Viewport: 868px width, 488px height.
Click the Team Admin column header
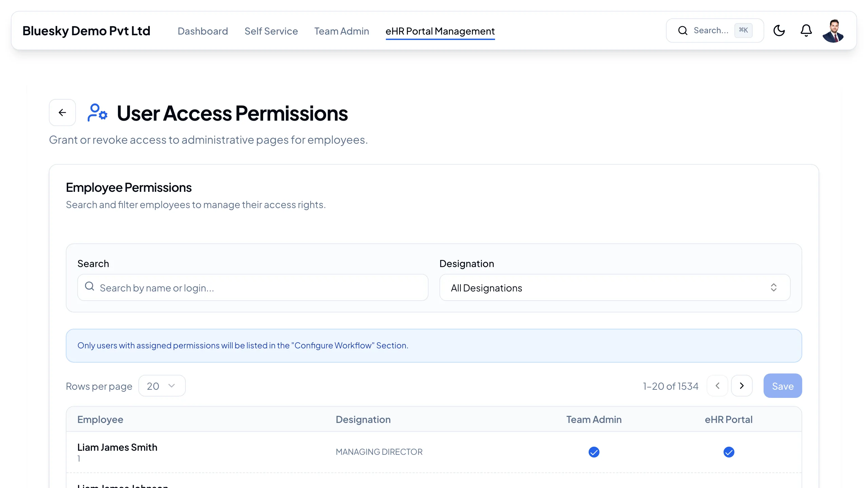(594, 420)
